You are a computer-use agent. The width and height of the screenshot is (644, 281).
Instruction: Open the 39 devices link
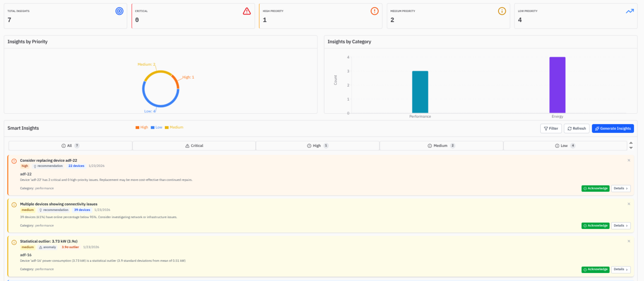point(82,210)
